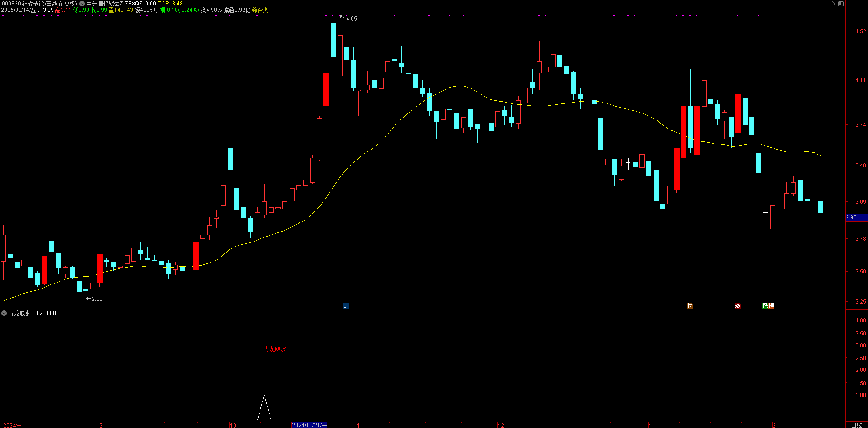
Task: Click the 4.65 high price label
Action: 352,19
